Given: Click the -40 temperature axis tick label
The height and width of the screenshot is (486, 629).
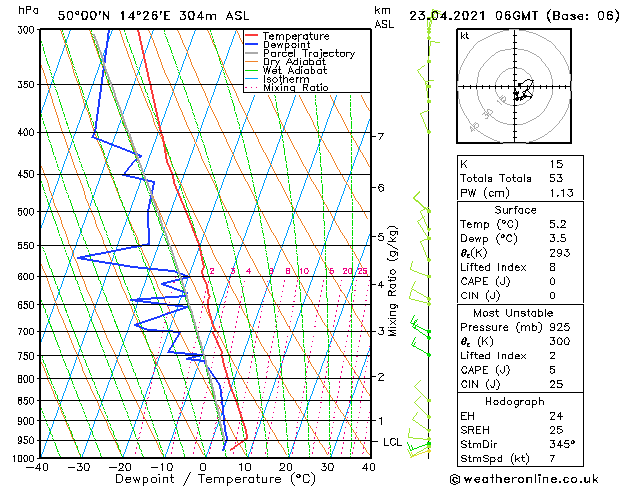Looking at the screenshot, I should click(x=37, y=467).
